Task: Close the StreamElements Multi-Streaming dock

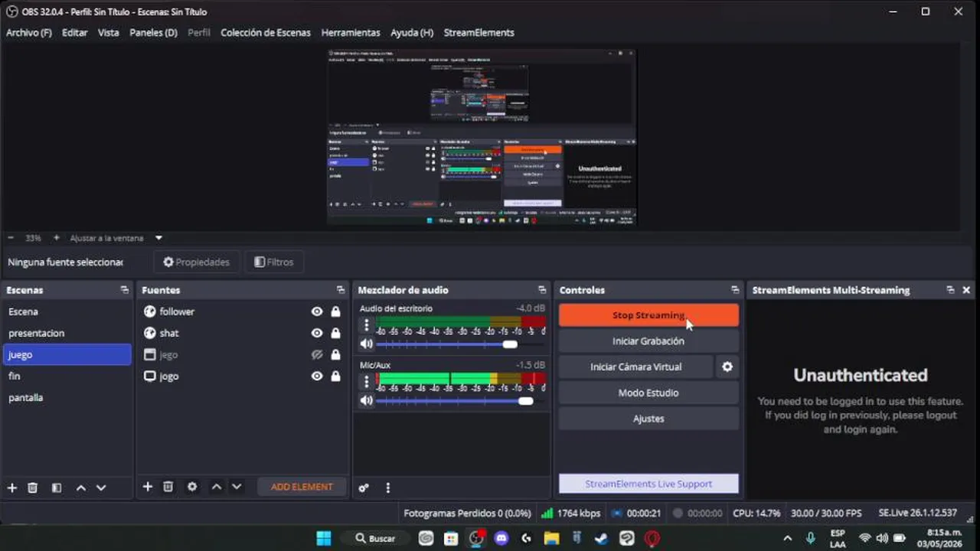Action: (966, 290)
